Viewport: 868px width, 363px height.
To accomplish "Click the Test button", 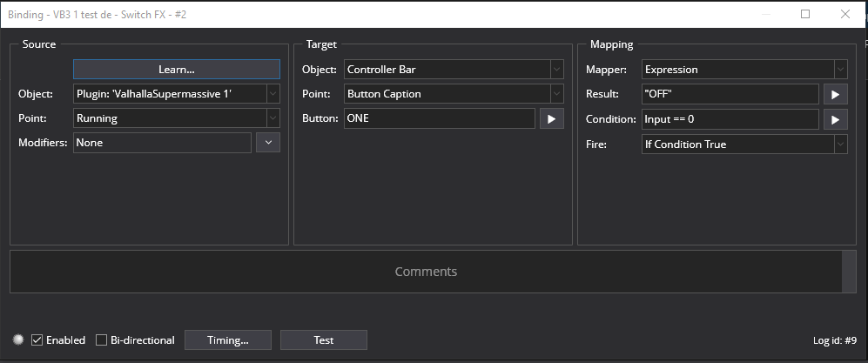I will click(324, 340).
